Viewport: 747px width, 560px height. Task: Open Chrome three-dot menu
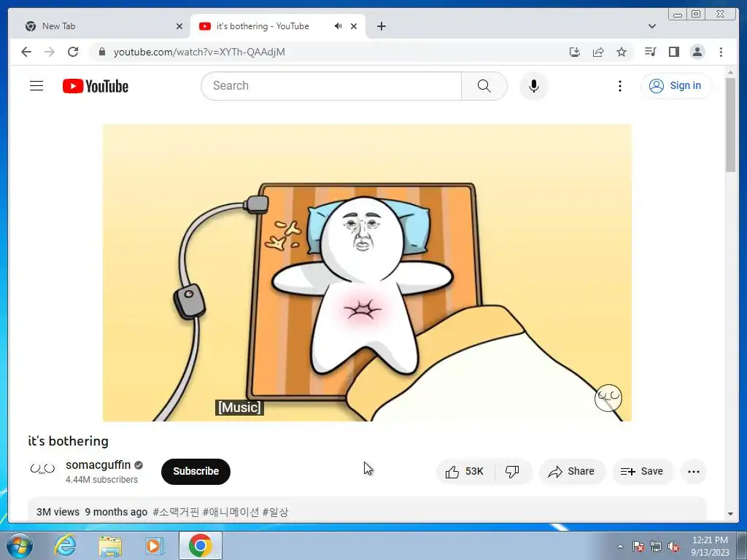tap(721, 52)
